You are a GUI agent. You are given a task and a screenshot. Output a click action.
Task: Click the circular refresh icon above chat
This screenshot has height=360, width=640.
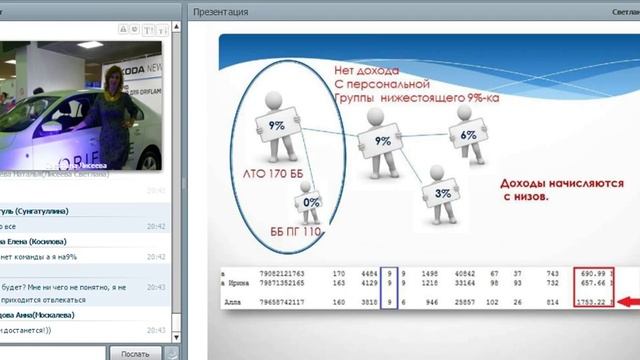135,29
